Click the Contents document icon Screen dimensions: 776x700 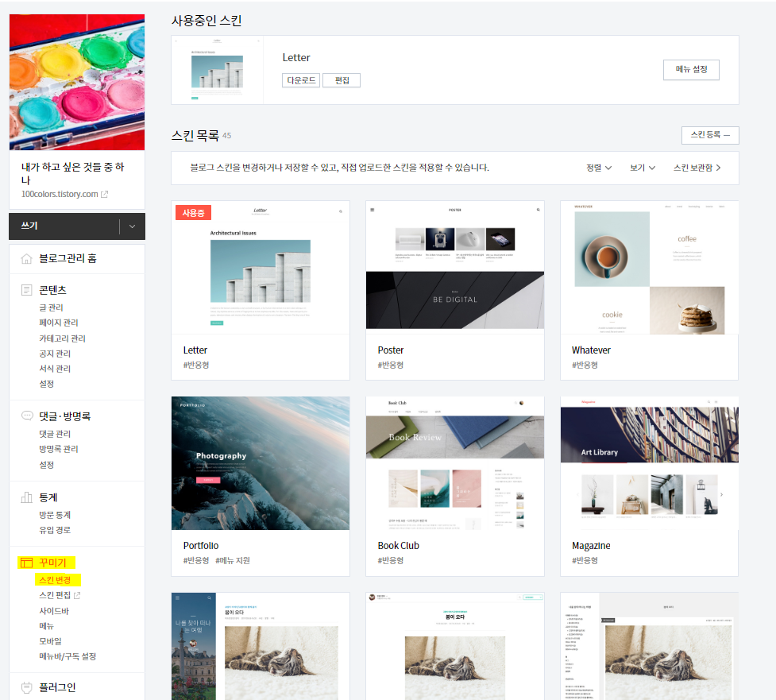pos(26,290)
